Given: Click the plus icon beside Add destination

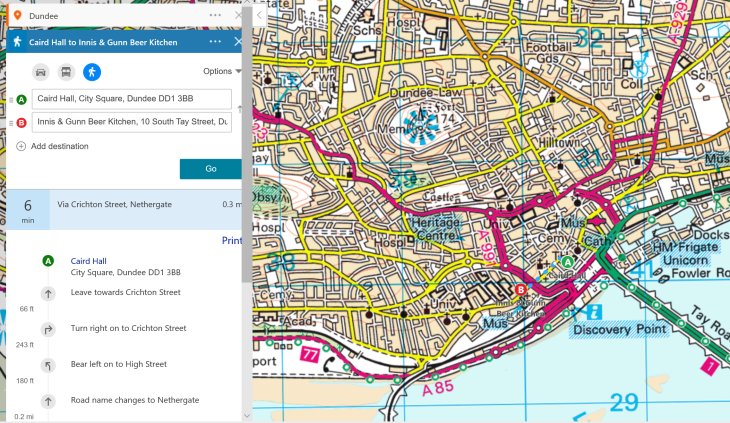Looking at the screenshot, I should [x=21, y=146].
